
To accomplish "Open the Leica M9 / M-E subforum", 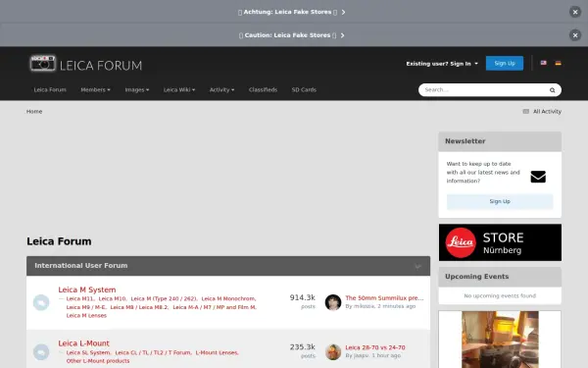I will coord(86,307).
